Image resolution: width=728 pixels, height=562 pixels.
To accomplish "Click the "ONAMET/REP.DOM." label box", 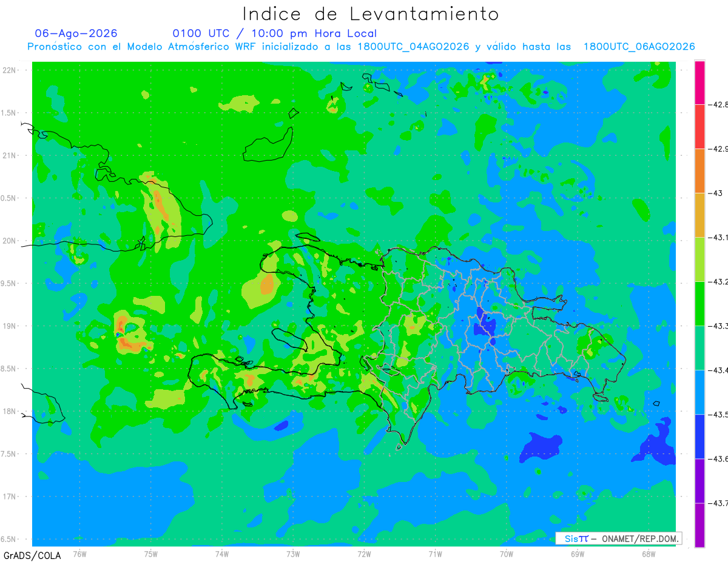I will pos(618,538).
